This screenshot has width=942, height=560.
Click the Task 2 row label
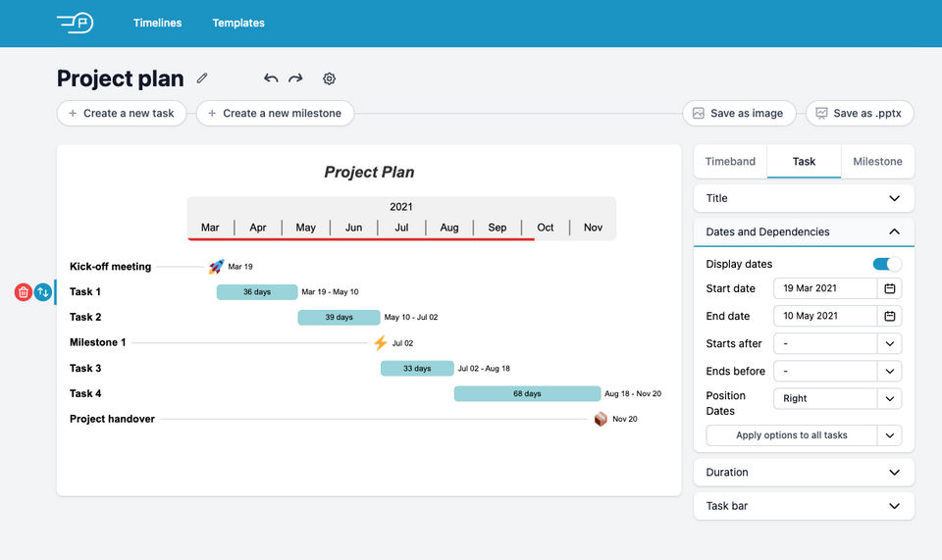(x=85, y=317)
